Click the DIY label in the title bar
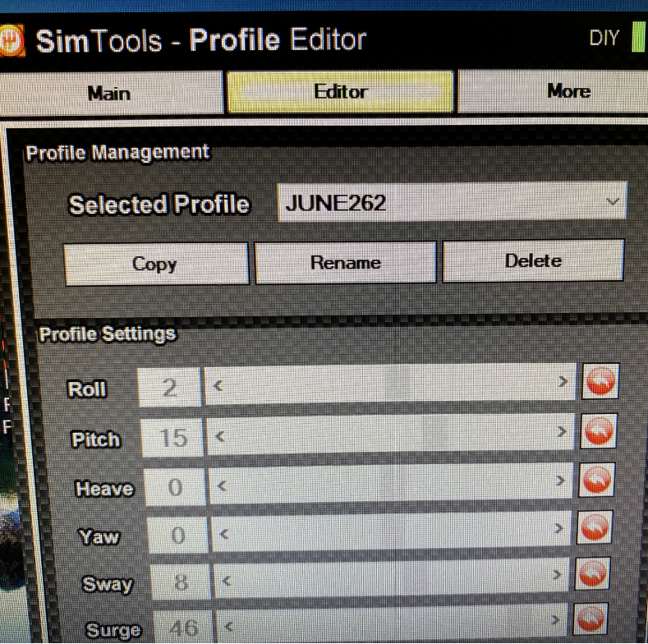Viewport: 648px width, 644px height. (604, 38)
